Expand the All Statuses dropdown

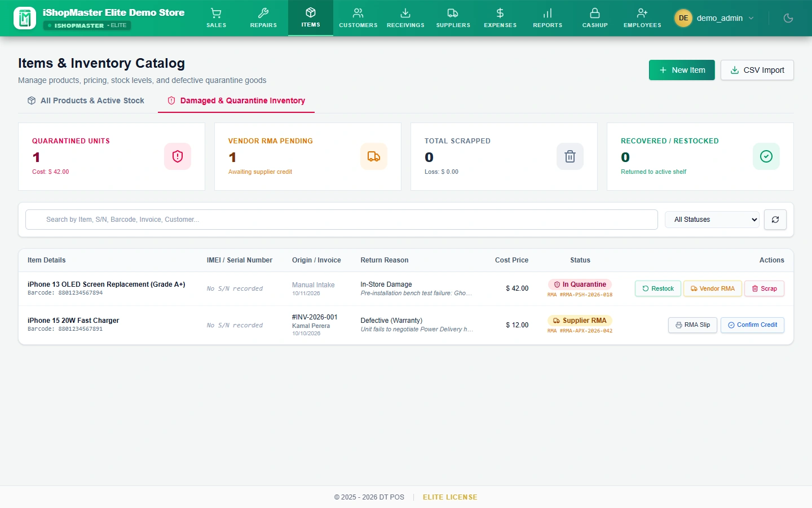[x=713, y=220]
